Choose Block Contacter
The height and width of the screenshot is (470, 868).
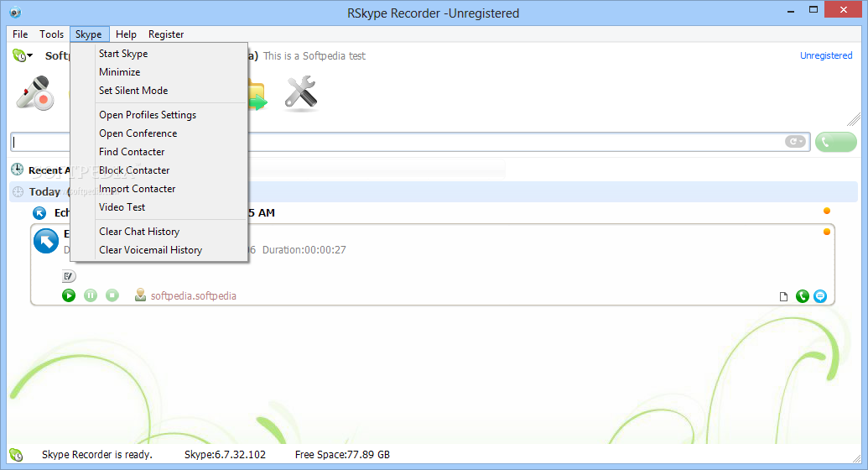click(x=159, y=170)
